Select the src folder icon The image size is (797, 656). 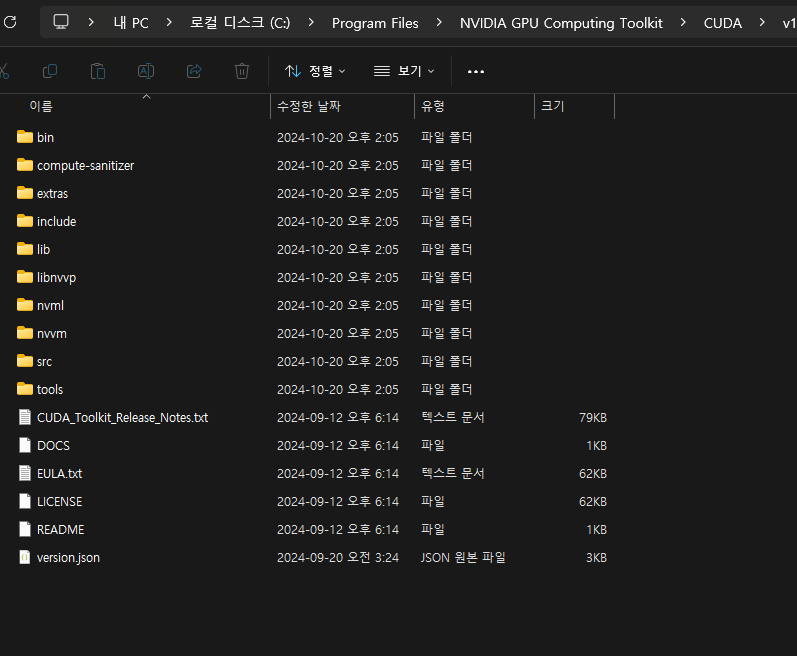tap(25, 361)
